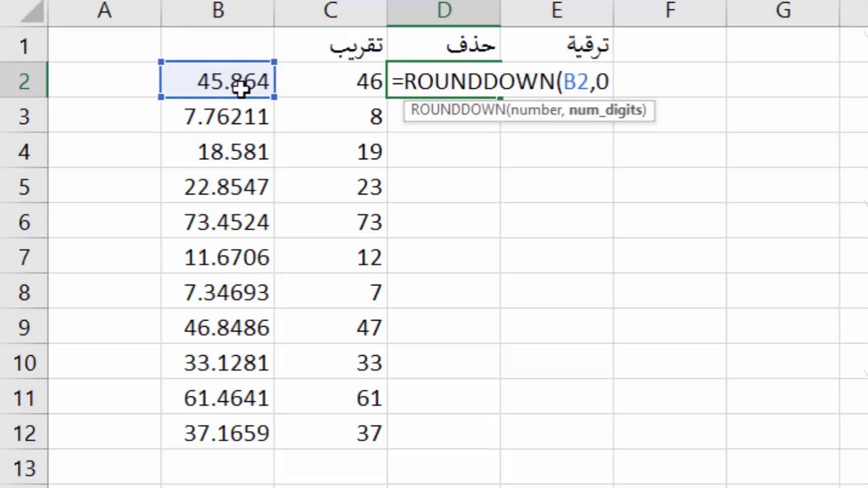Image resolution: width=868 pixels, height=488 pixels.
Task: Click cell containing 7.76211
Action: 218,116
